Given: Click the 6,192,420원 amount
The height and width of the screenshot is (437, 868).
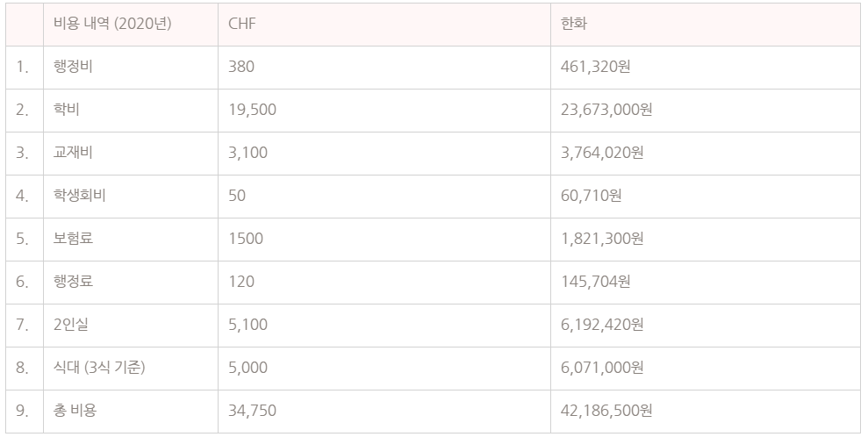Looking at the screenshot, I should [x=602, y=325].
